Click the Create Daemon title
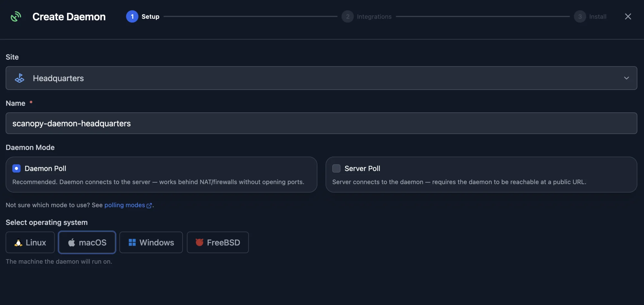The image size is (644, 305). [x=69, y=16]
